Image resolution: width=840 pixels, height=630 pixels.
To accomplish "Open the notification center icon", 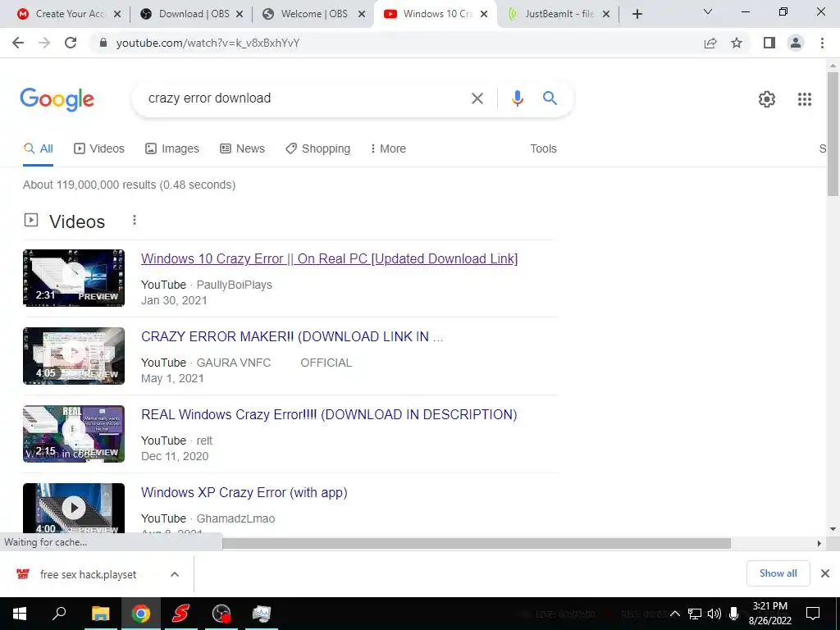I will point(813,614).
